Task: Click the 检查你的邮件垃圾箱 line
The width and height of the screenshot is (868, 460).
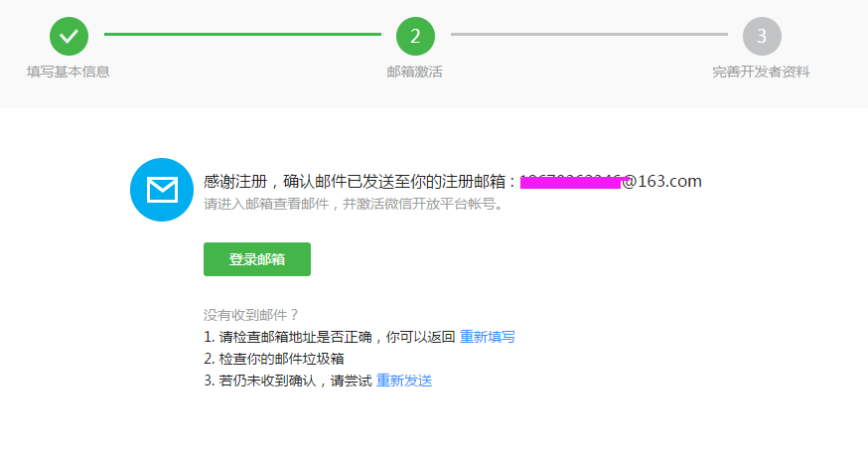Action: click(x=274, y=359)
